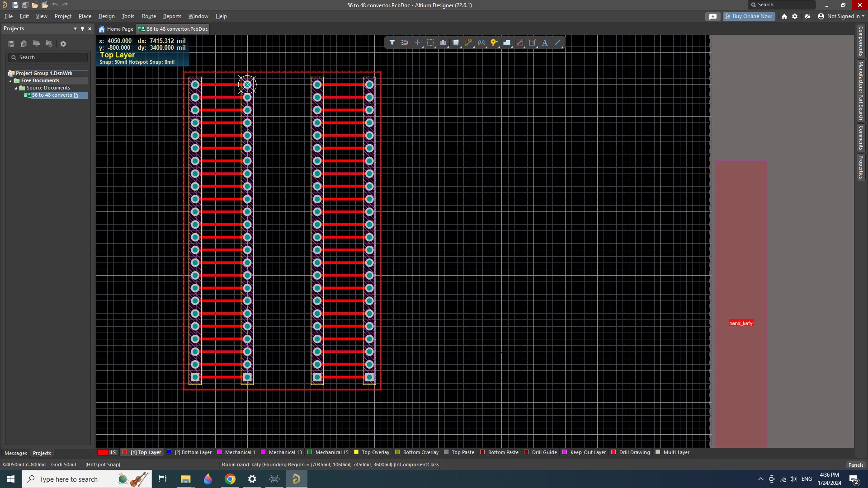Open the feedback chat icon

713,16
